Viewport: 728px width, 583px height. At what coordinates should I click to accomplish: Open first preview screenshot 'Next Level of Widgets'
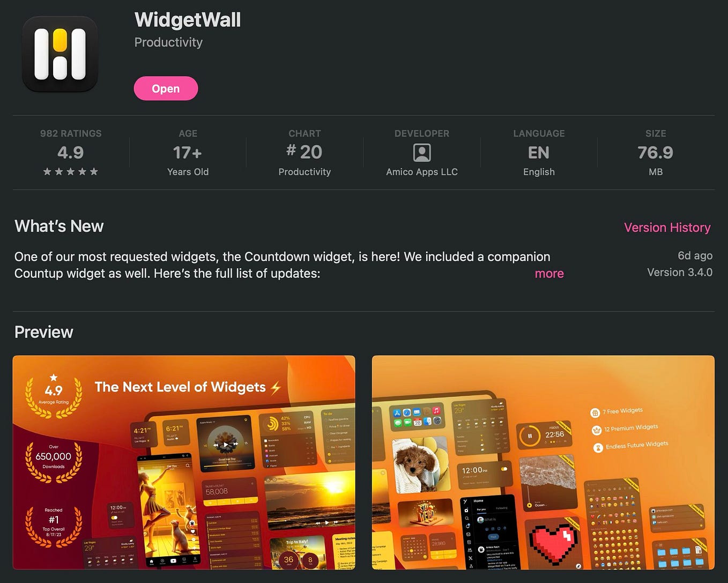click(x=184, y=462)
